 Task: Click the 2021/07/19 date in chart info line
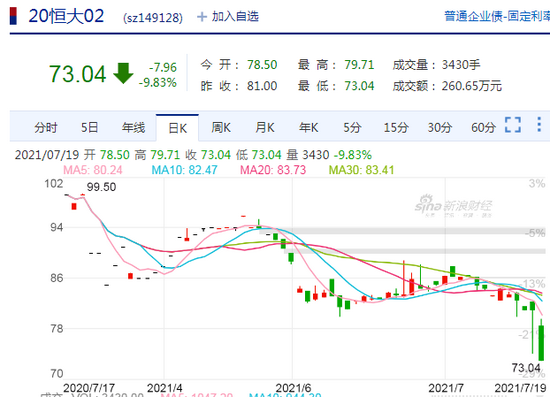47,155
